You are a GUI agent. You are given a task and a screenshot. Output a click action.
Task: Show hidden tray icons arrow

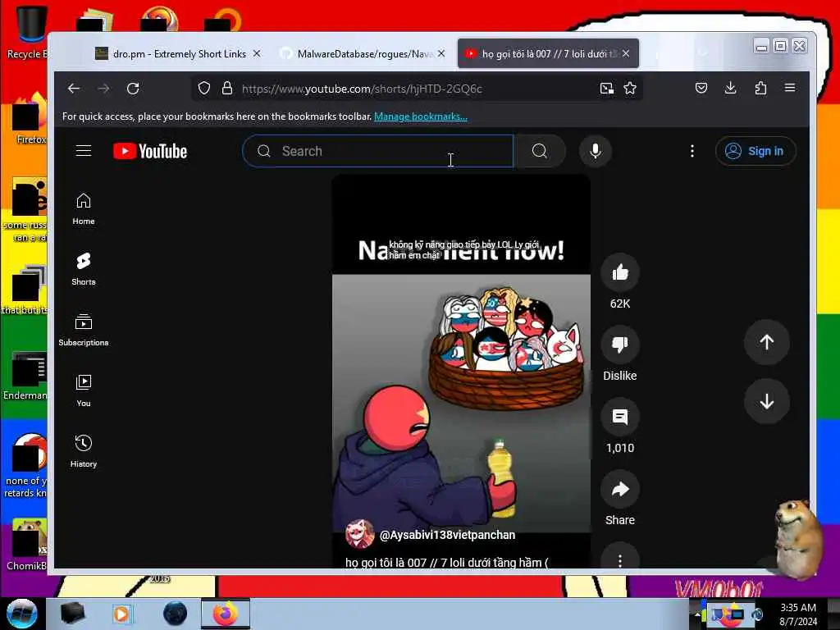(697, 614)
